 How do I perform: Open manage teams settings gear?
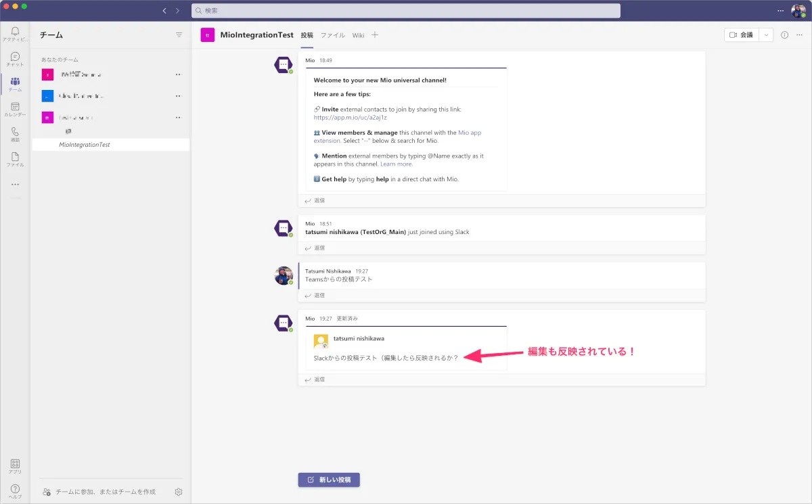coord(179,492)
